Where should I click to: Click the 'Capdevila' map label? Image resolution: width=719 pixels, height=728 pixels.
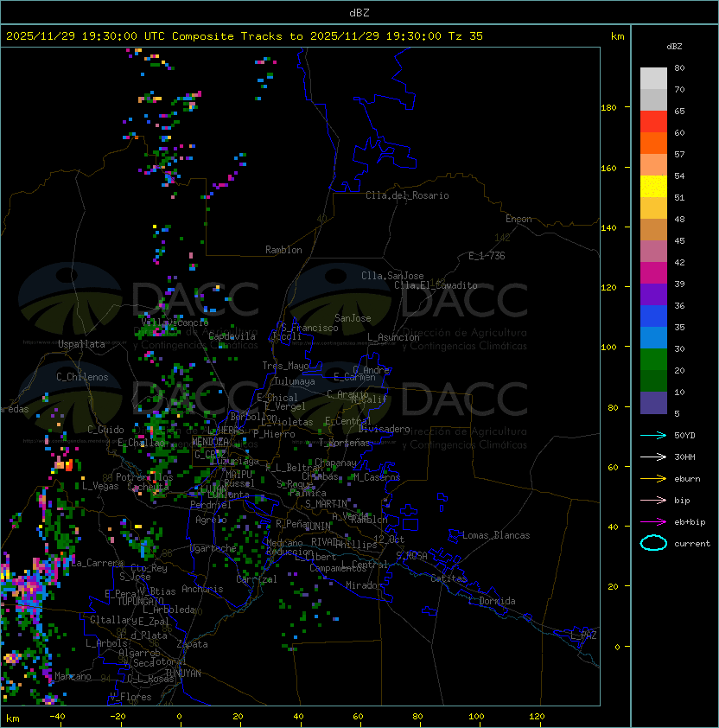[232, 336]
